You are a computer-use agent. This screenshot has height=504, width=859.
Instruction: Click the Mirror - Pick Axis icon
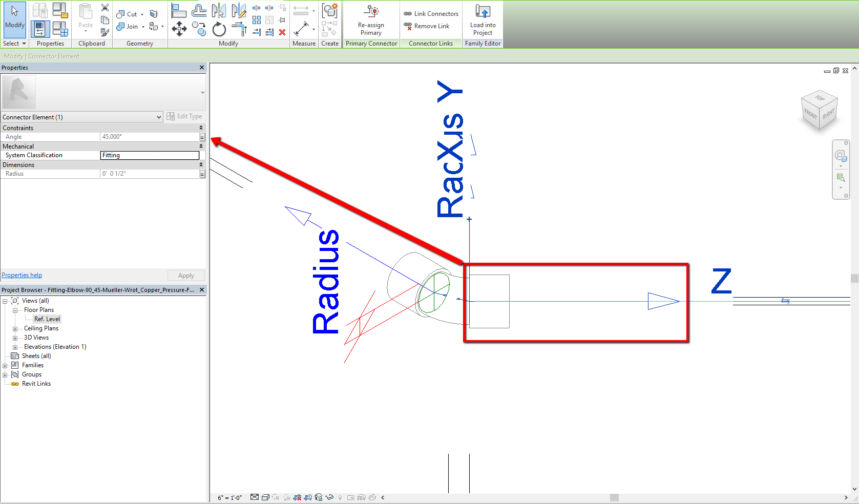219,10
